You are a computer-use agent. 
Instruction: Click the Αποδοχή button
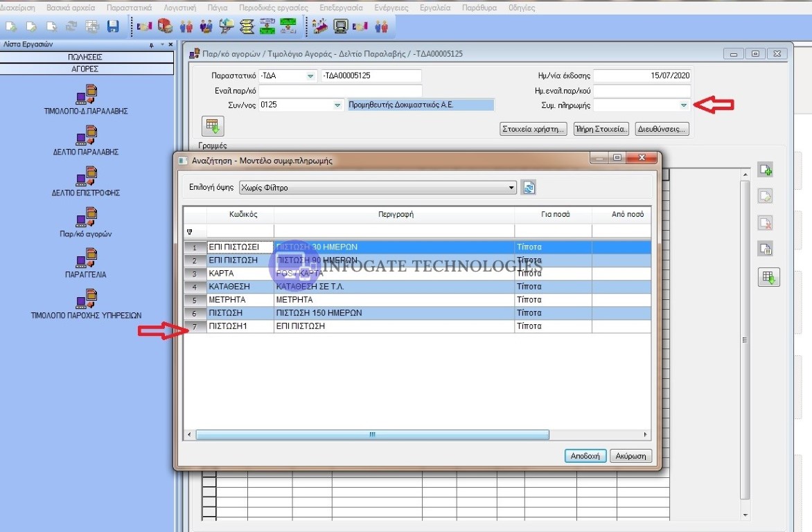[x=586, y=456]
